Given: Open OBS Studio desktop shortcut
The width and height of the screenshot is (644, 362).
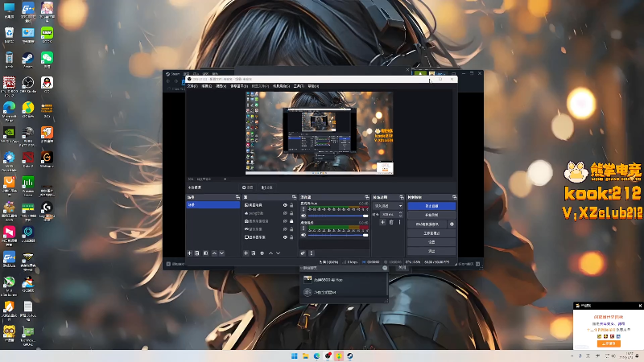Looking at the screenshot, I should (x=28, y=84).
